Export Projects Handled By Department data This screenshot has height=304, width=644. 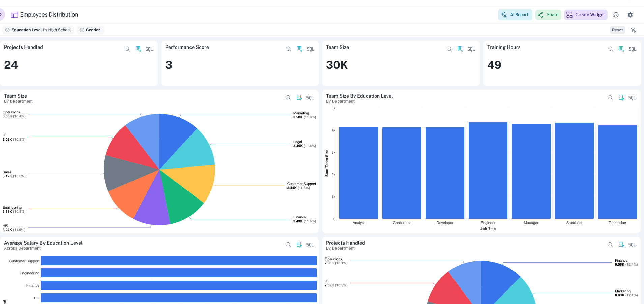pyautogui.click(x=621, y=245)
